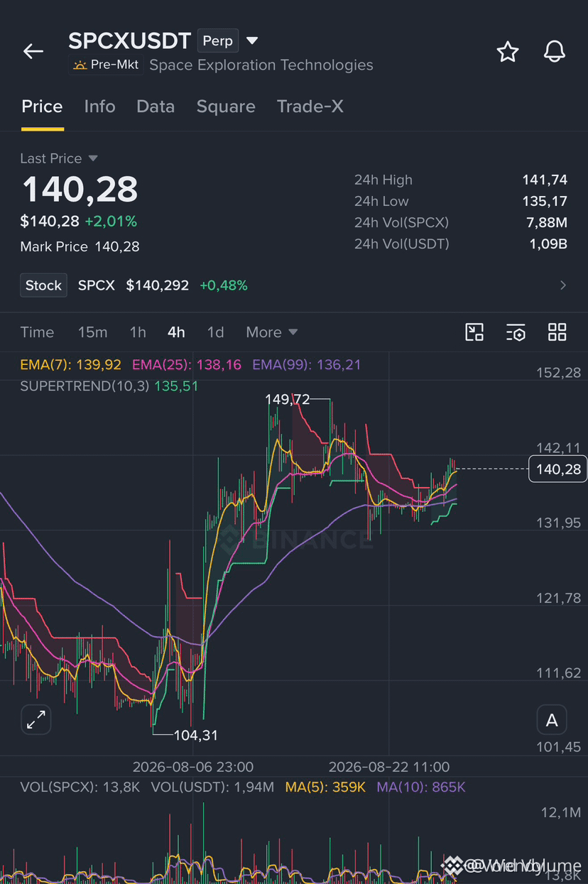Screen dimensions: 588x884
Task: Switch to the Data tab
Action: pos(156,107)
